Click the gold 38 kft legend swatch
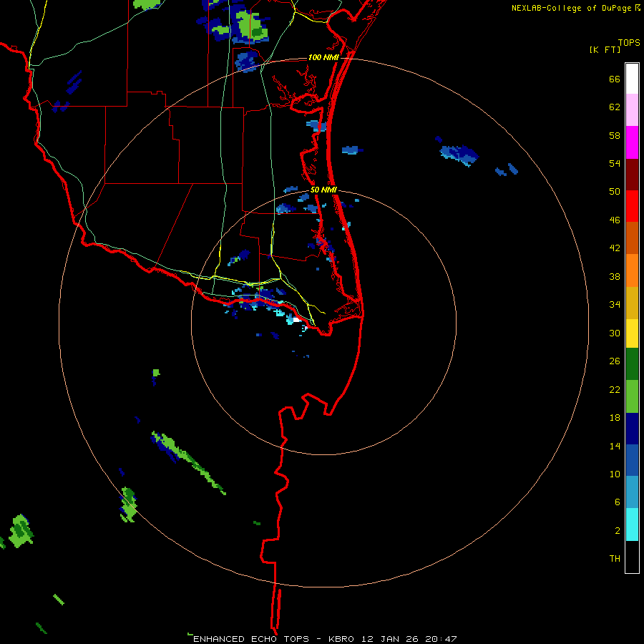Image resolution: width=644 pixels, height=644 pixels. [632, 303]
